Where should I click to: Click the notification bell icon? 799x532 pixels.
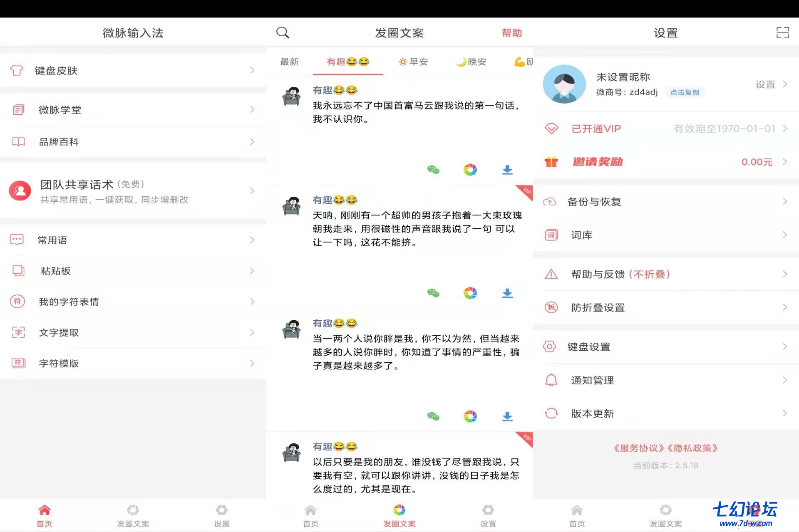pos(551,380)
